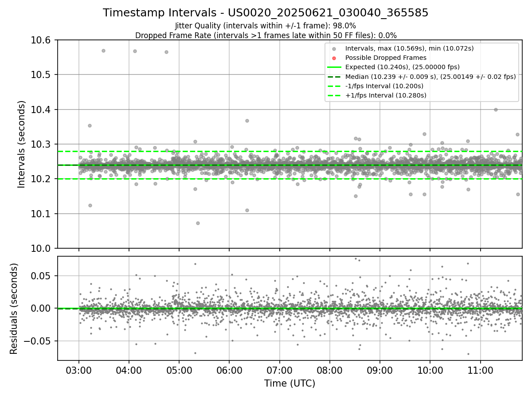Viewport: 532px width, 399px height.
Task: Click legend entry '-1/fps Interval (10.200s)'
Action: [384, 86]
